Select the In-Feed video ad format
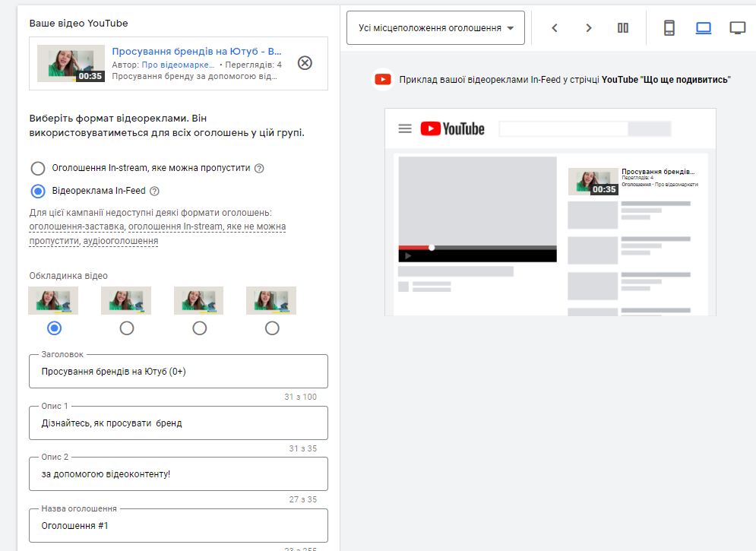Image resolution: width=756 pixels, height=551 pixels. point(38,192)
